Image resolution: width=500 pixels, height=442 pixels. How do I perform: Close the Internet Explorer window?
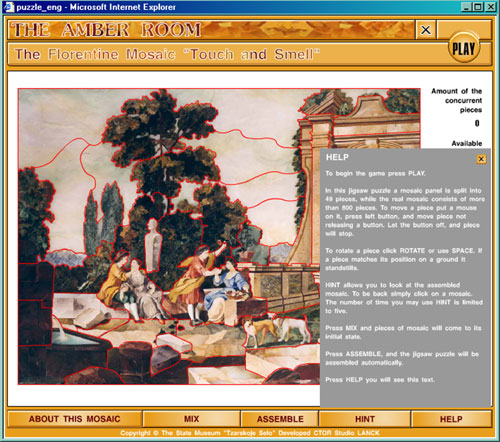click(490, 7)
